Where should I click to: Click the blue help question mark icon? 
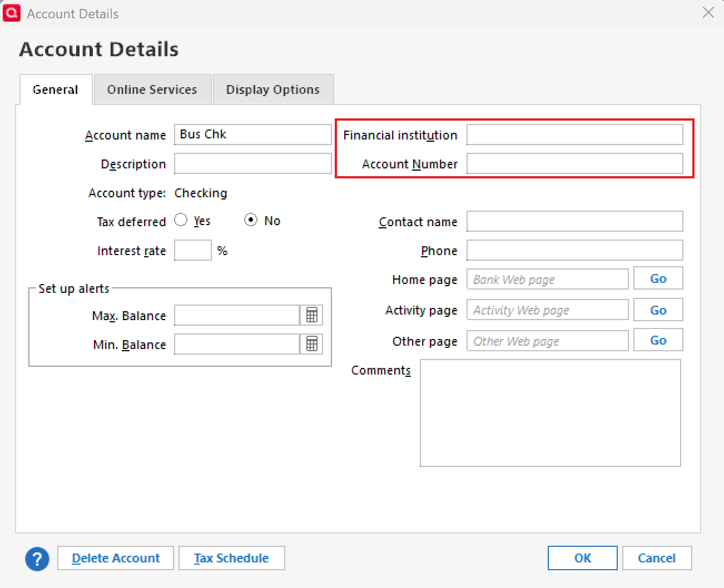point(37,559)
